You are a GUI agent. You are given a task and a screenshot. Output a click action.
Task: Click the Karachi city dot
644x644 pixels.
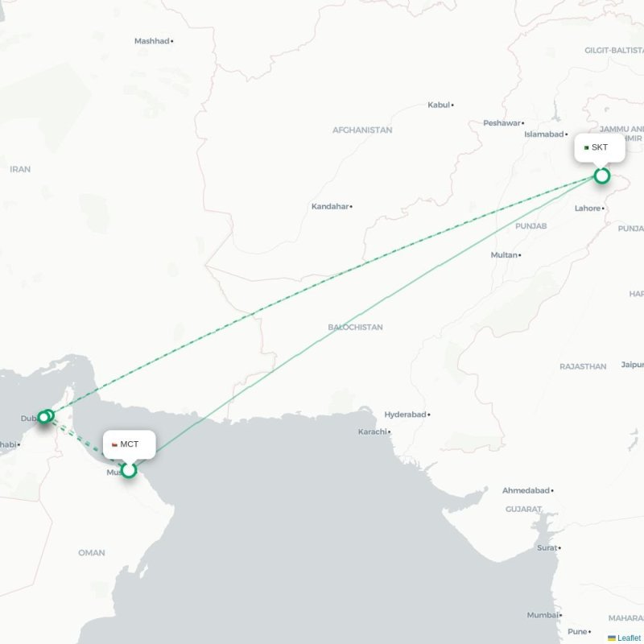[390, 432]
